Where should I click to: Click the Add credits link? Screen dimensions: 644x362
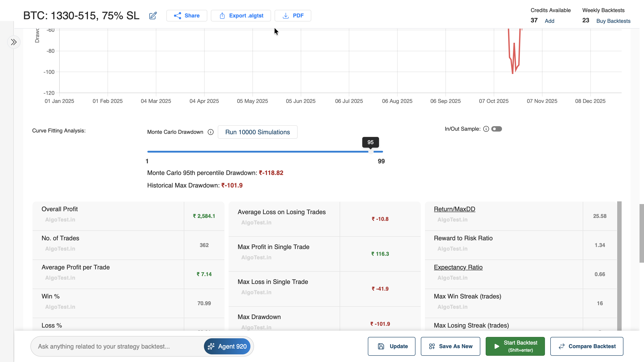[549, 21]
